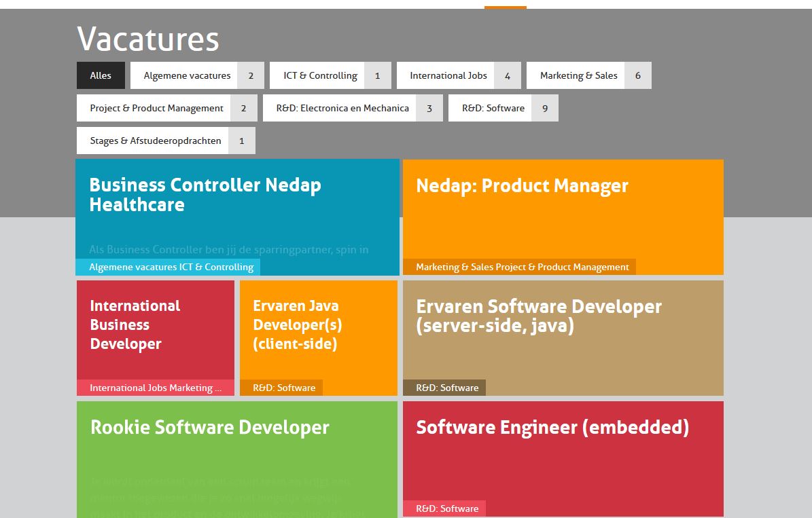Click count 2 beside Algemene vacatures
812x518 pixels.
pyautogui.click(x=251, y=75)
